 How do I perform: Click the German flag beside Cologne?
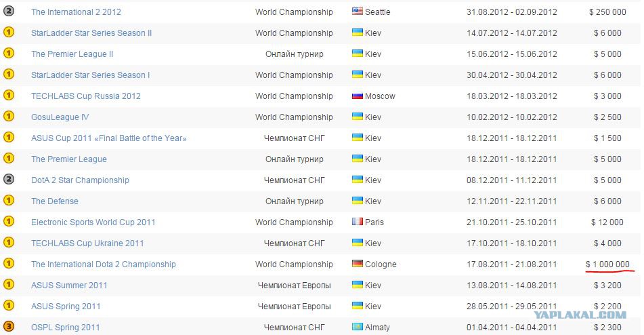[358, 264]
